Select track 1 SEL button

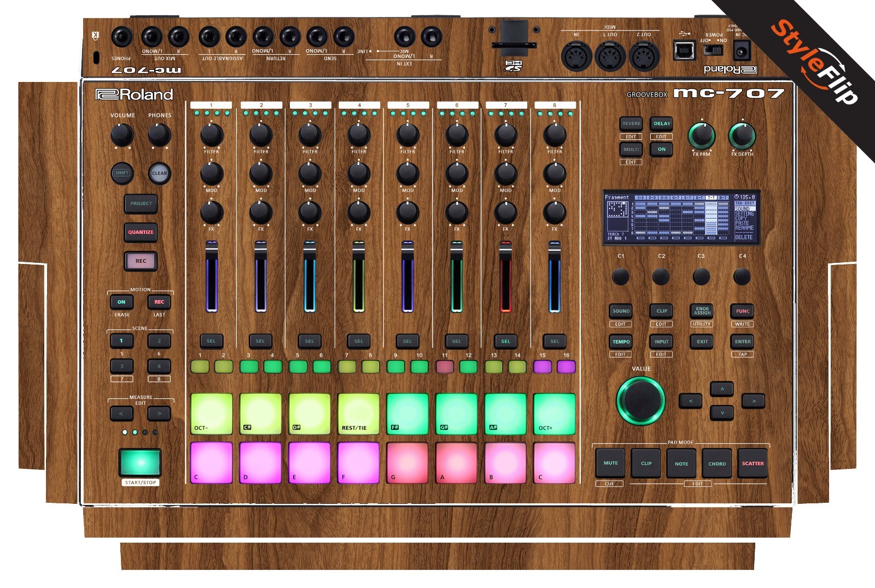[211, 341]
